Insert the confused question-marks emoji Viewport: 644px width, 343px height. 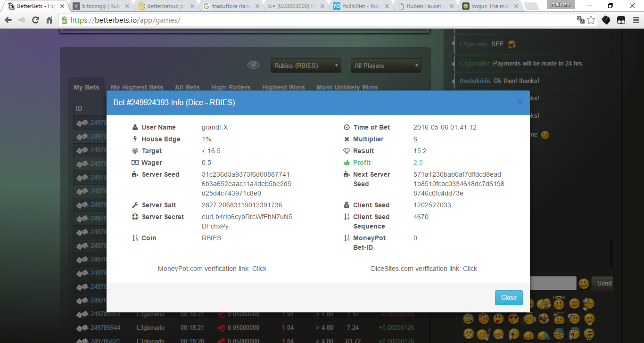coord(589,318)
